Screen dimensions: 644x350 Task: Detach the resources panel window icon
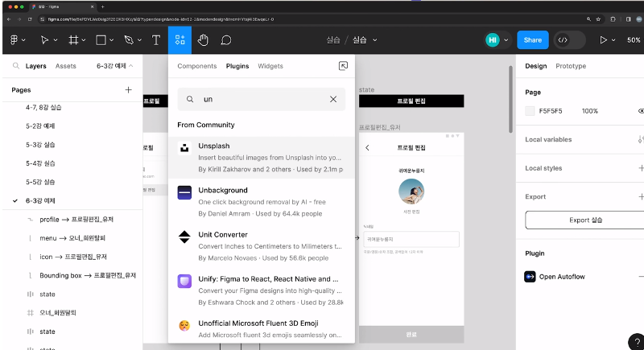343,66
